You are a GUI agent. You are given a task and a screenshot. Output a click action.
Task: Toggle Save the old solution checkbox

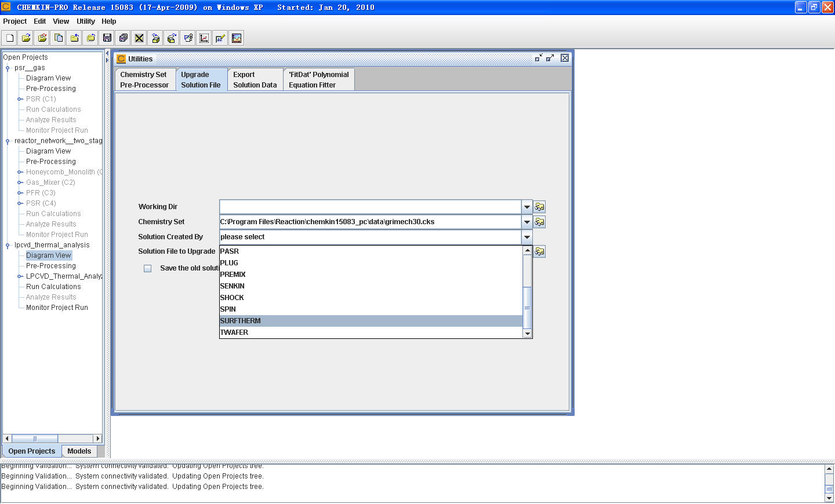(x=148, y=268)
